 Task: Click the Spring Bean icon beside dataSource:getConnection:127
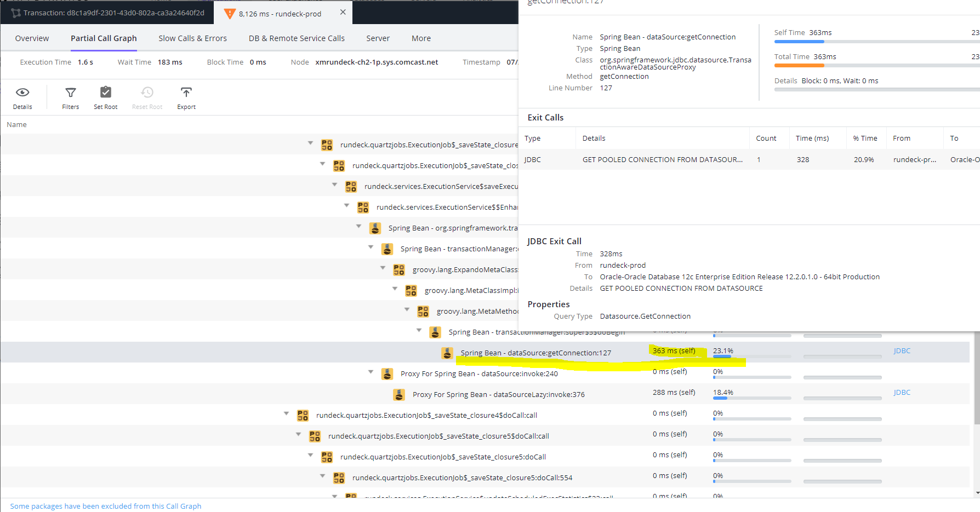pos(447,353)
